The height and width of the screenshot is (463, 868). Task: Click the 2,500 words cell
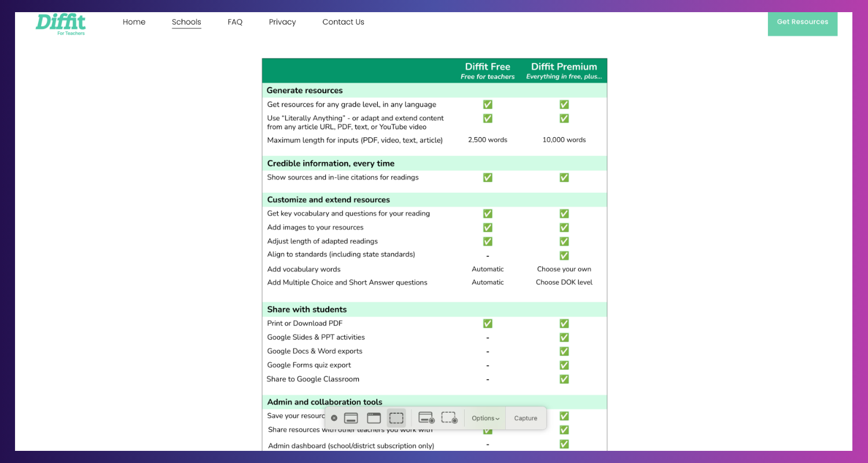(488, 140)
